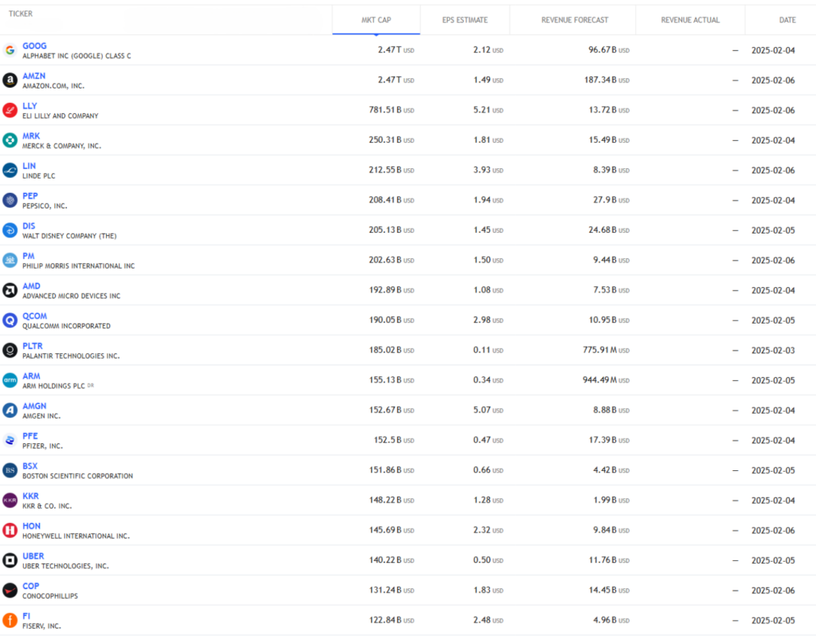Image resolution: width=816 pixels, height=644 pixels.
Task: Click the KKR logo icon
Action: [10, 501]
